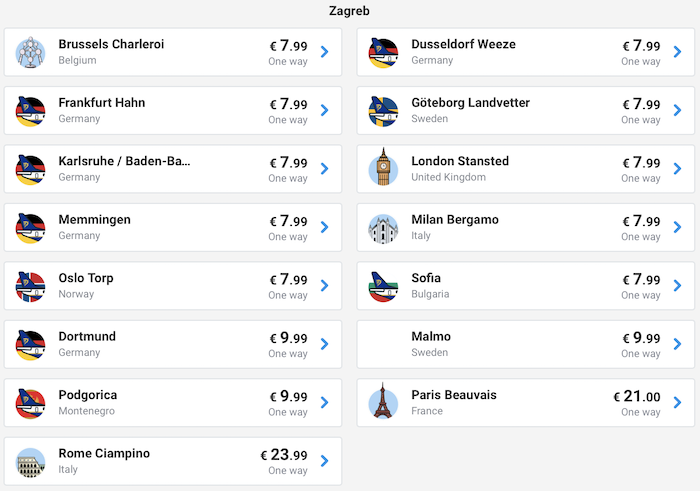This screenshot has height=491, width=700.
Task: Click the London Stansted Big Ben icon
Action: pos(384,168)
